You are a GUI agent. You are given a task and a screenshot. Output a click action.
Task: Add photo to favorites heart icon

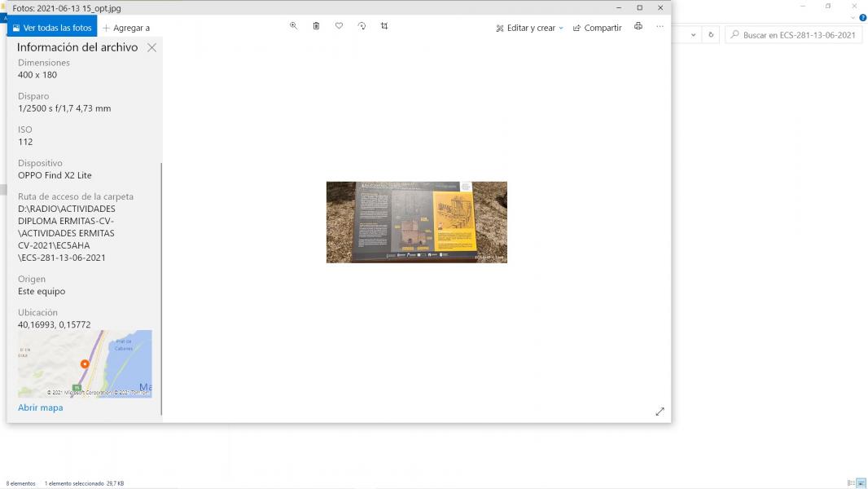coord(339,26)
